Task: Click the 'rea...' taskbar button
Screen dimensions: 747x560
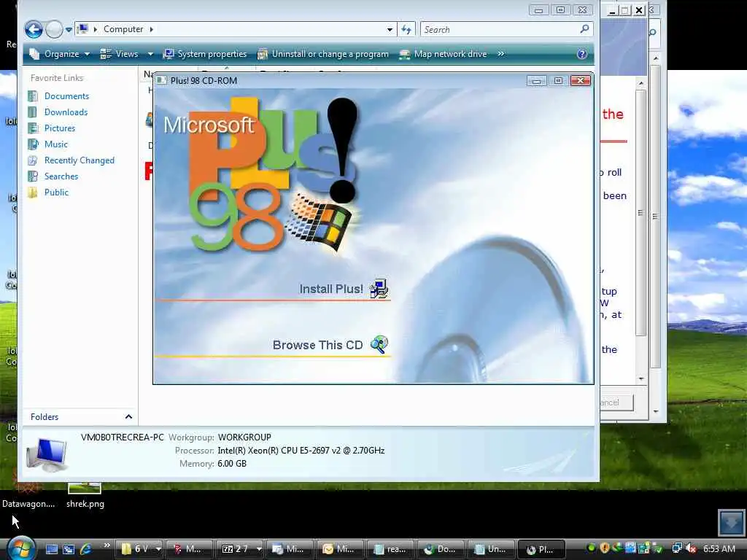Action: (390, 549)
